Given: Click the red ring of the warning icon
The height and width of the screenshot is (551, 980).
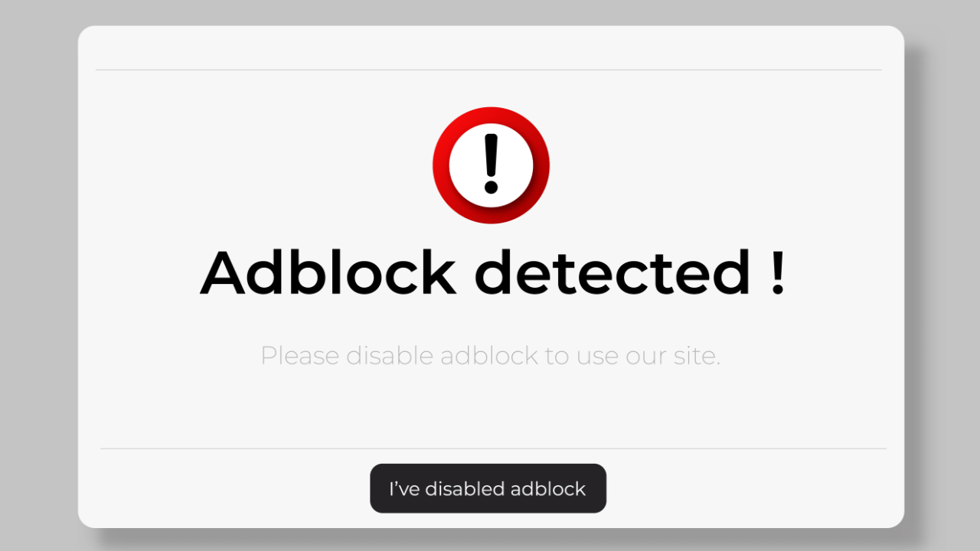Looking at the screenshot, I should [x=442, y=165].
